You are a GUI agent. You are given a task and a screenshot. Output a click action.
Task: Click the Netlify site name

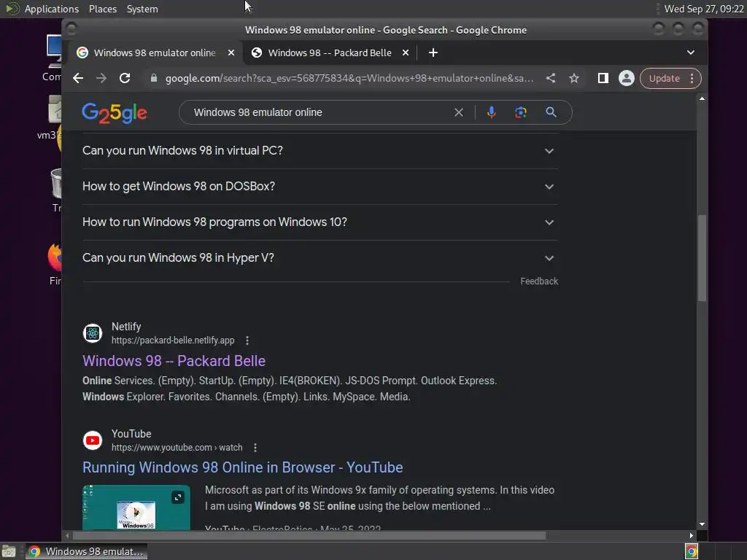[126, 327]
